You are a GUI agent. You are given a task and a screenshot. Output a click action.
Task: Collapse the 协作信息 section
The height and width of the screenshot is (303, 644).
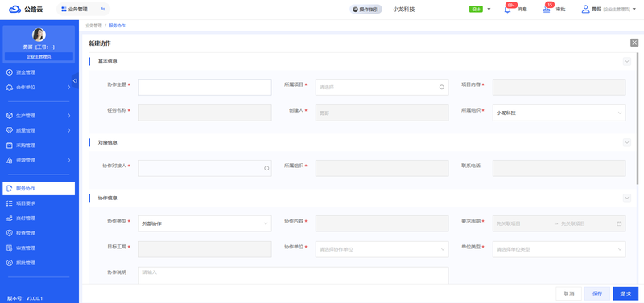627,198
